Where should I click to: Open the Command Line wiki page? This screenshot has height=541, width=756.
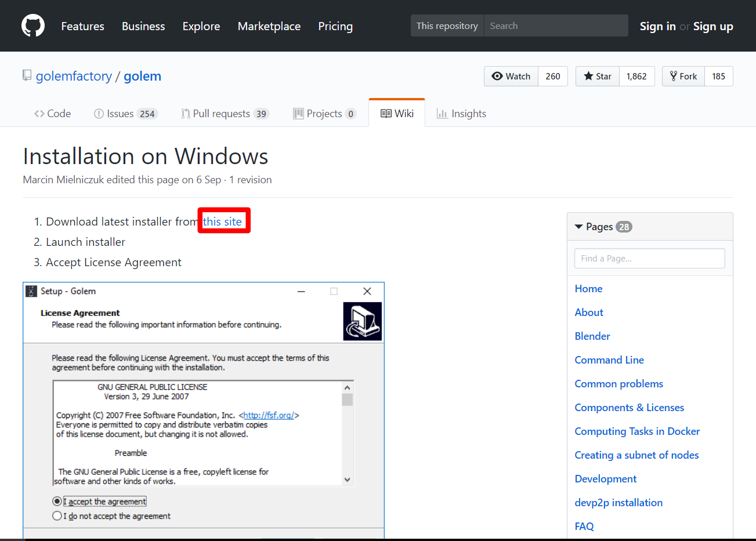tap(609, 360)
